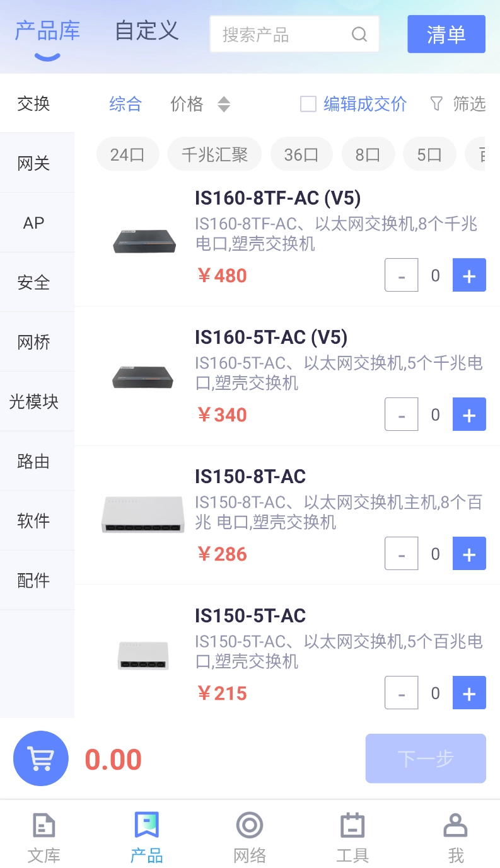Open the 工具 tools tab icon
Screen dimensions: 500x868
(x=352, y=825)
